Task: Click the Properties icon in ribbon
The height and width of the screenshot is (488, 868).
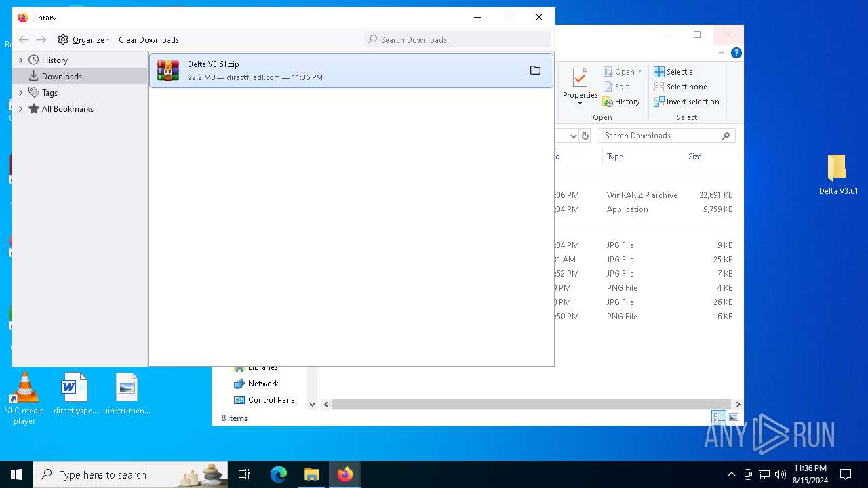Action: coord(580,79)
